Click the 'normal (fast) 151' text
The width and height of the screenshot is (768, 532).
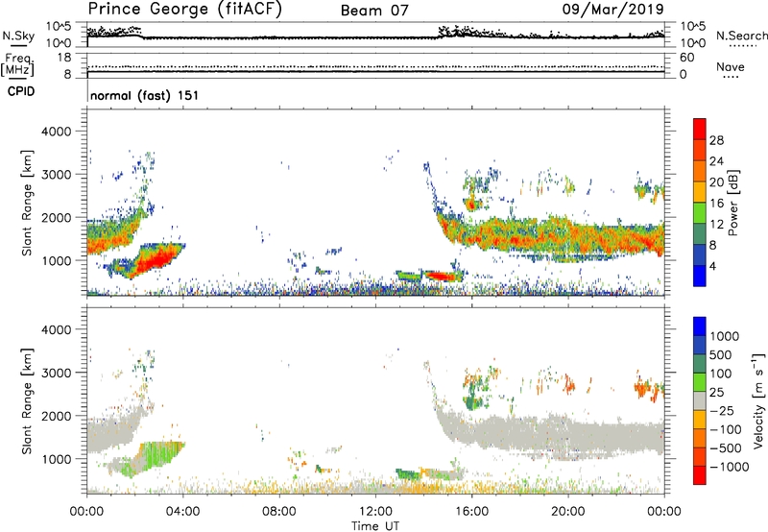tap(145, 95)
